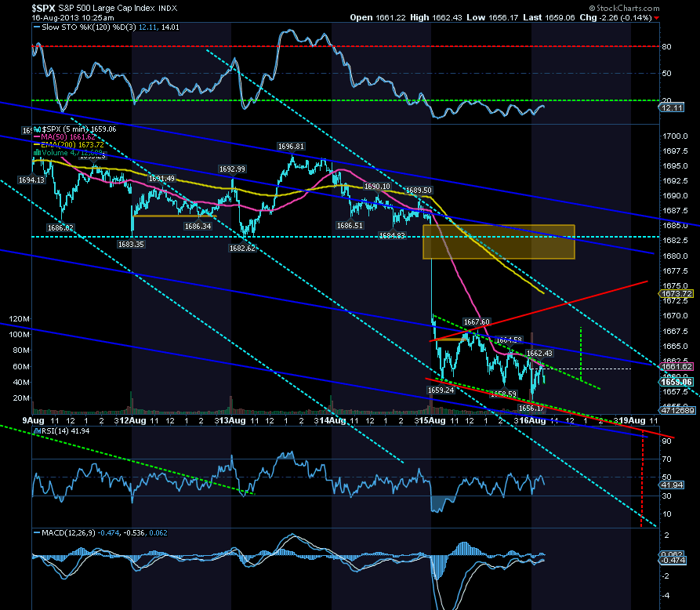Click the $SPX ticker symbol in the title
Screen dimensions: 700x610
coord(44,8)
